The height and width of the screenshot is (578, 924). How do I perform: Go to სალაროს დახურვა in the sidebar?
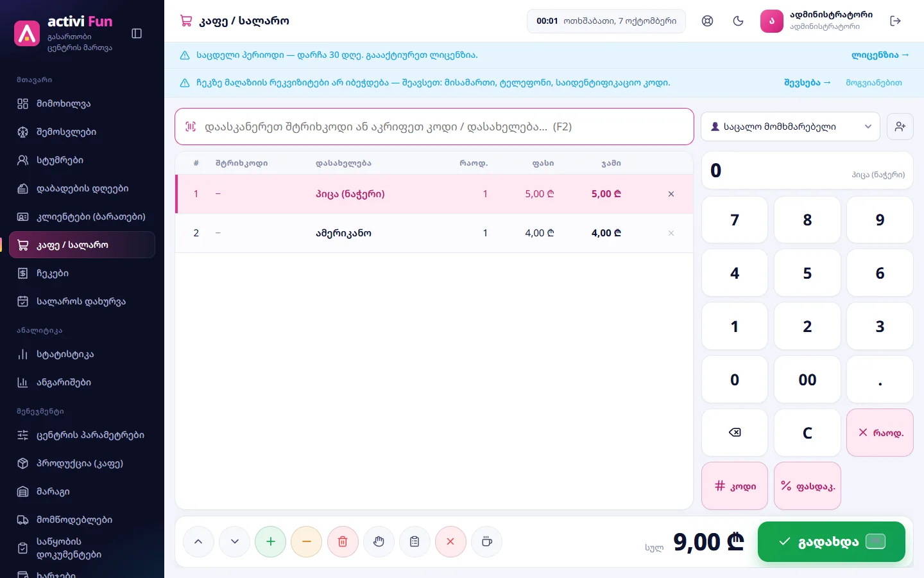click(x=82, y=301)
